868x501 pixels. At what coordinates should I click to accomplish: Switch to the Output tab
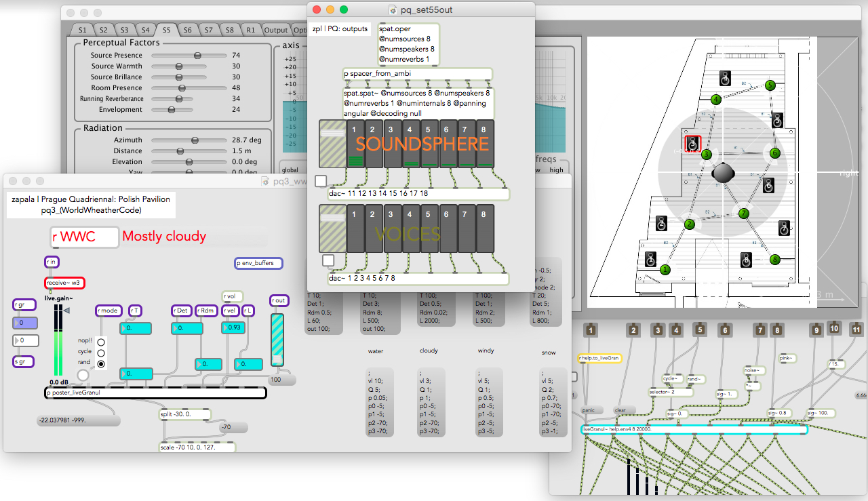276,30
